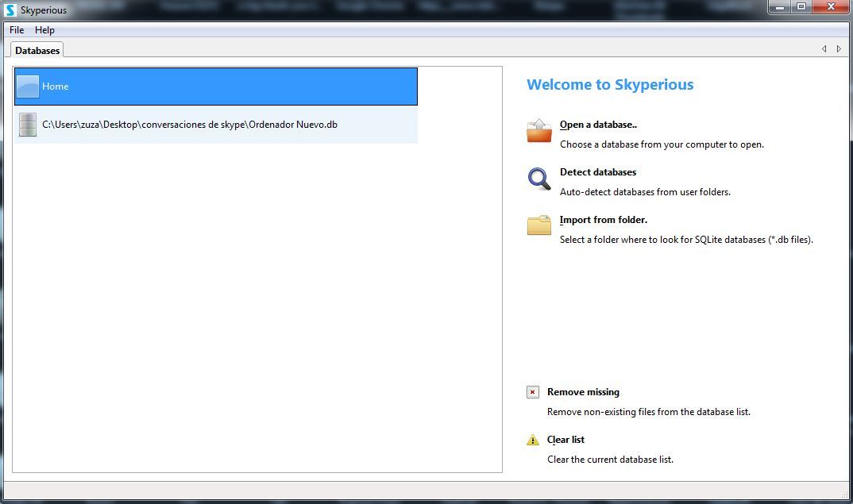Click 'Choose a database from your computer to open.' text
Screen dimensions: 853x504
tap(662, 144)
